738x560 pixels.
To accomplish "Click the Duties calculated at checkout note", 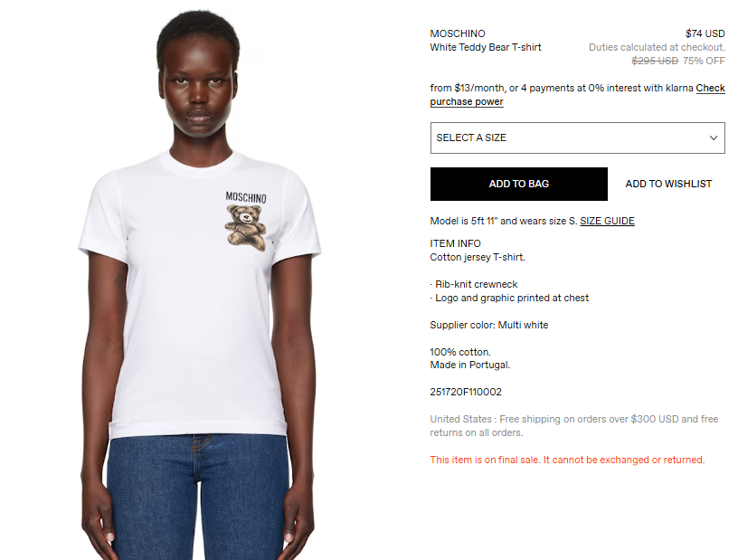I will pos(657,47).
